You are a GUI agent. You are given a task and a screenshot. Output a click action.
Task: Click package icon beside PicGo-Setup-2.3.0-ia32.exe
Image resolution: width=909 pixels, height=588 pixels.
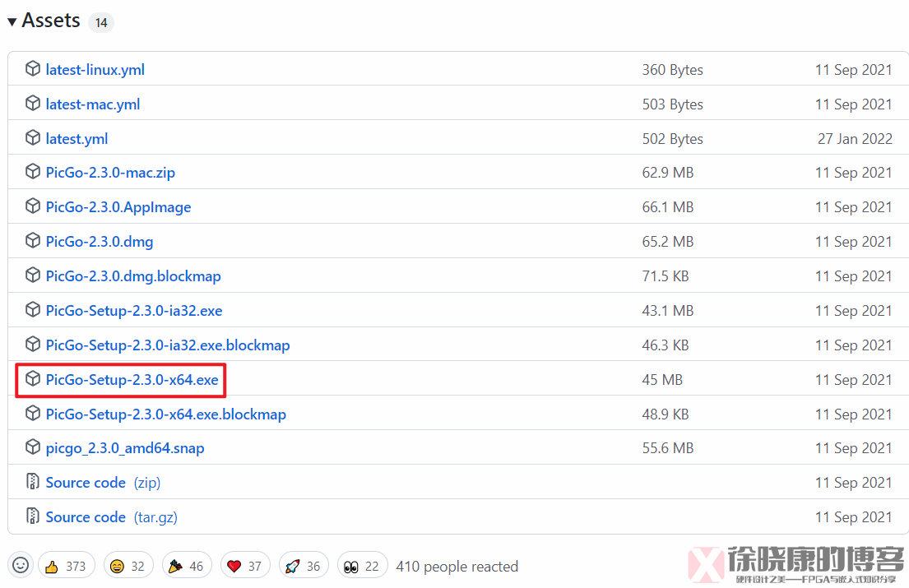32,310
